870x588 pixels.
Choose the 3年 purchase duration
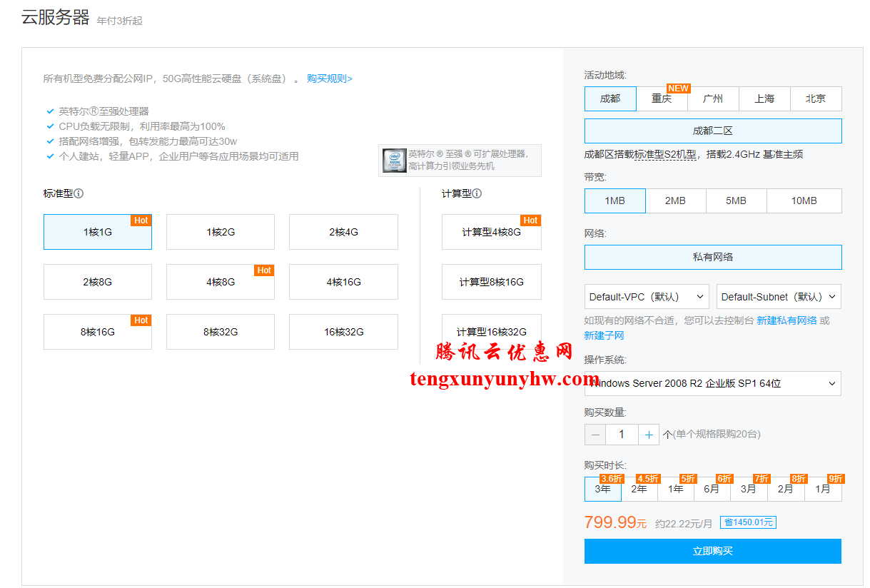(x=603, y=489)
